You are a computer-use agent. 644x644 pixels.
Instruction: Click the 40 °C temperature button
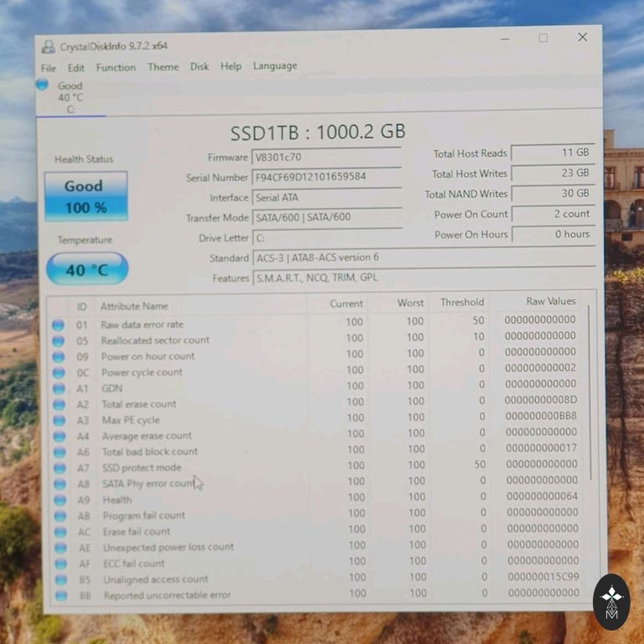point(87,269)
